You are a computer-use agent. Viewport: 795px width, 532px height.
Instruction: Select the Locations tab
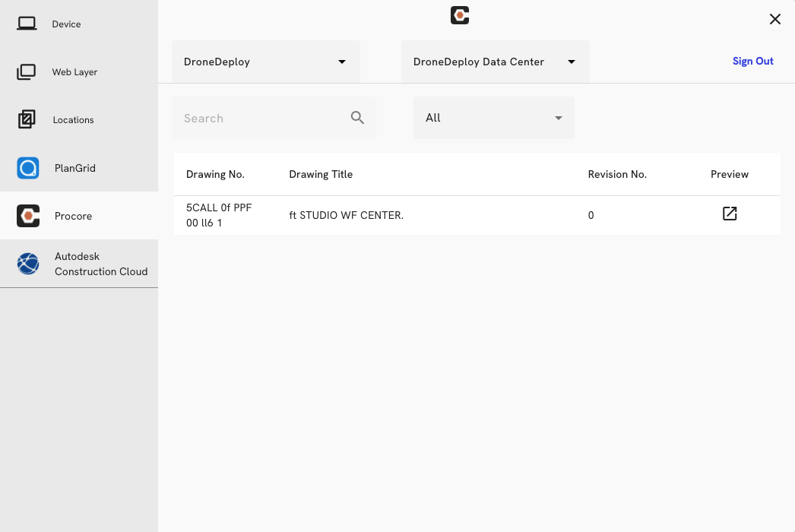[79, 119]
